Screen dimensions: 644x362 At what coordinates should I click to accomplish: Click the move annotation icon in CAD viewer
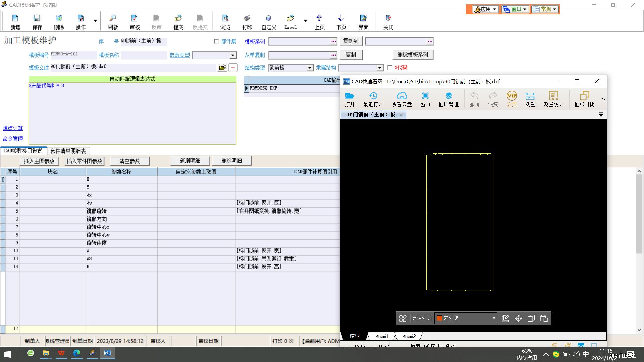(x=518, y=318)
